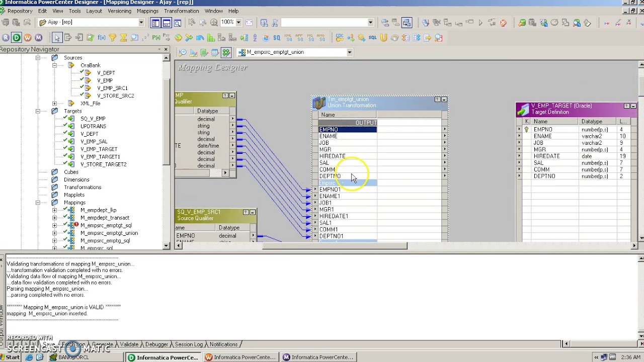The image size is (644, 362).
Task: Click the XML SQ transformation icon
Action: (288, 38)
